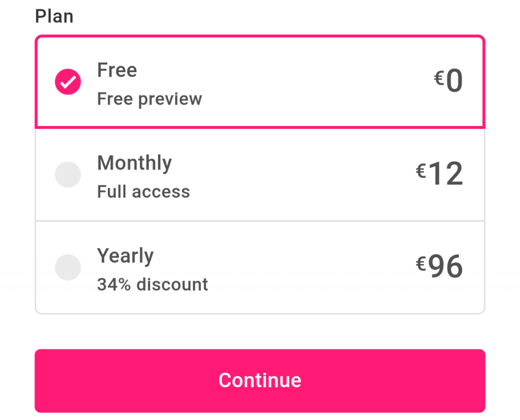Select the Monthly plan radio circle
This screenshot has width=520, height=420.
click(68, 174)
